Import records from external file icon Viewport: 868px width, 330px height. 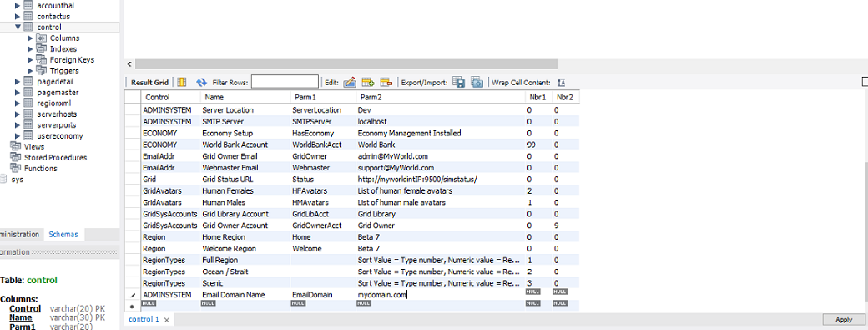[x=477, y=83]
